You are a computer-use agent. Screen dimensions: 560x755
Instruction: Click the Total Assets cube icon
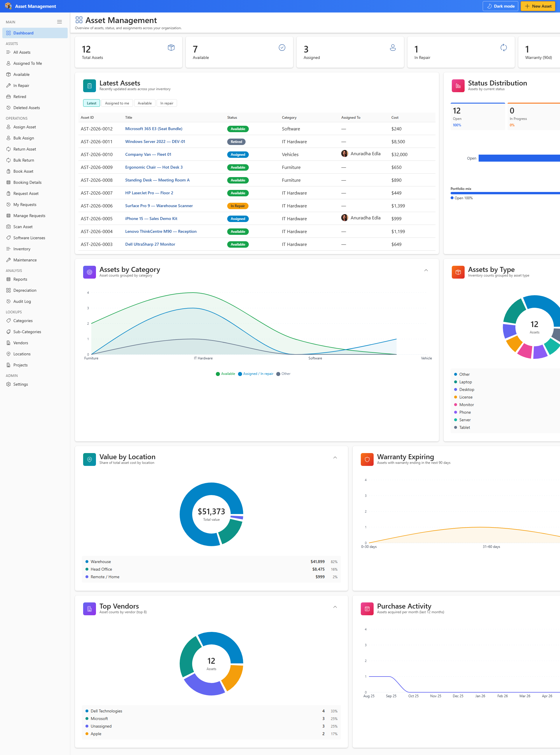click(171, 48)
